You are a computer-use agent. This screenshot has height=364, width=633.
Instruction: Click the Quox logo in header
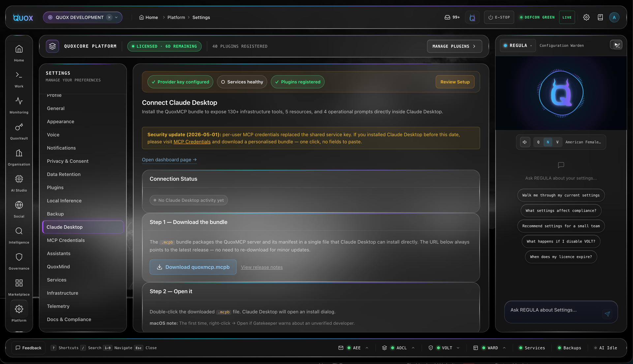tap(23, 17)
